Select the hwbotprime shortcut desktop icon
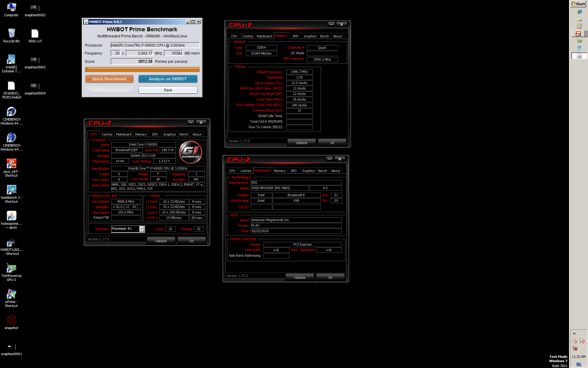 [x=11, y=220]
